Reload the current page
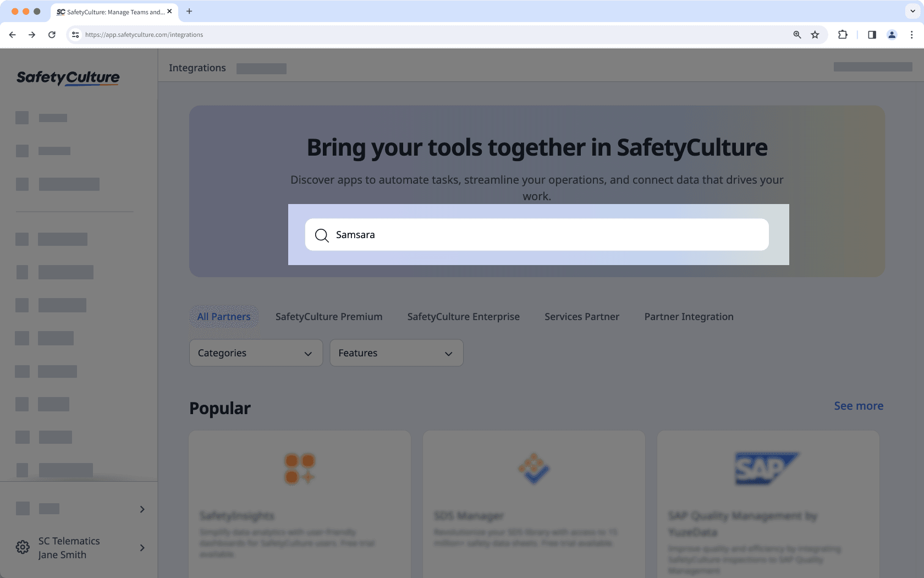This screenshot has height=578, width=924. tap(52, 34)
